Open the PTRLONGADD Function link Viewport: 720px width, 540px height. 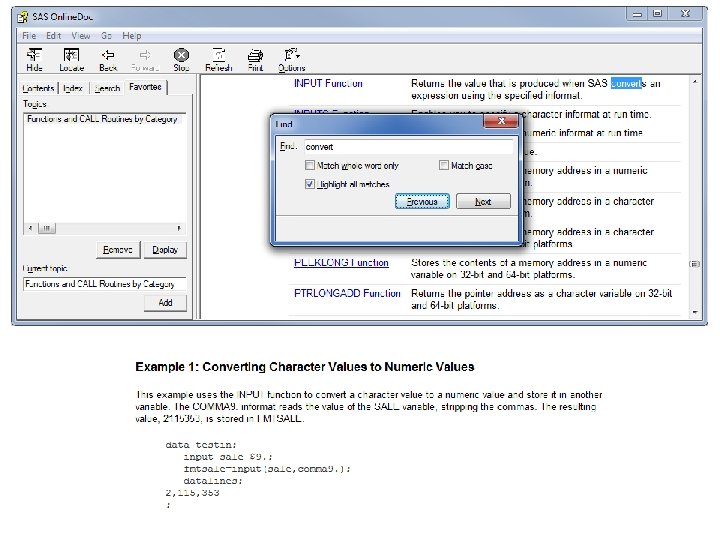[x=347, y=293]
